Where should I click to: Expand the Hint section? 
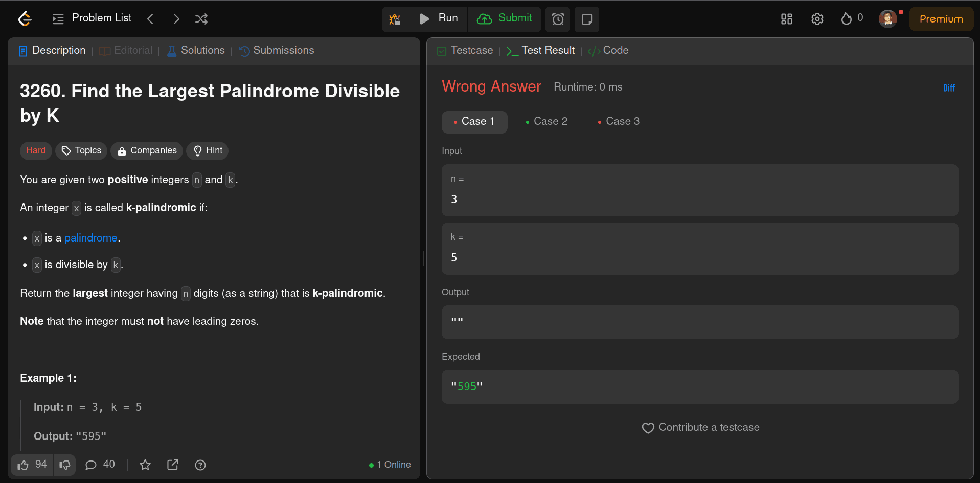[x=208, y=150]
